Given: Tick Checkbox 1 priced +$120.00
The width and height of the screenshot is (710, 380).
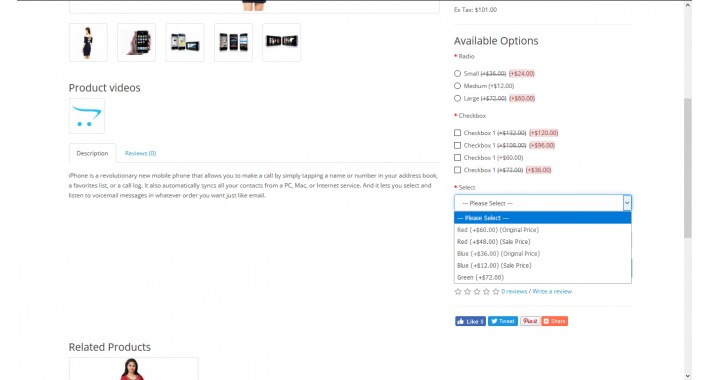Looking at the screenshot, I should [x=457, y=133].
